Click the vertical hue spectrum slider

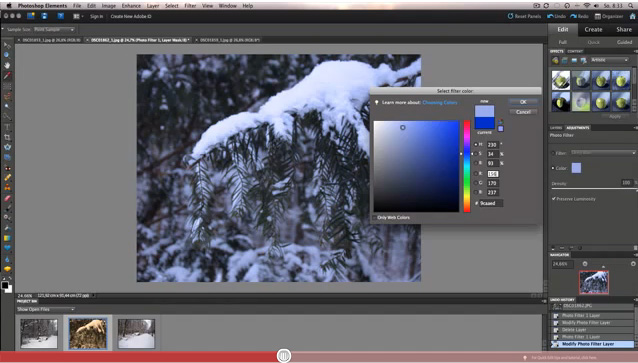tap(467, 166)
